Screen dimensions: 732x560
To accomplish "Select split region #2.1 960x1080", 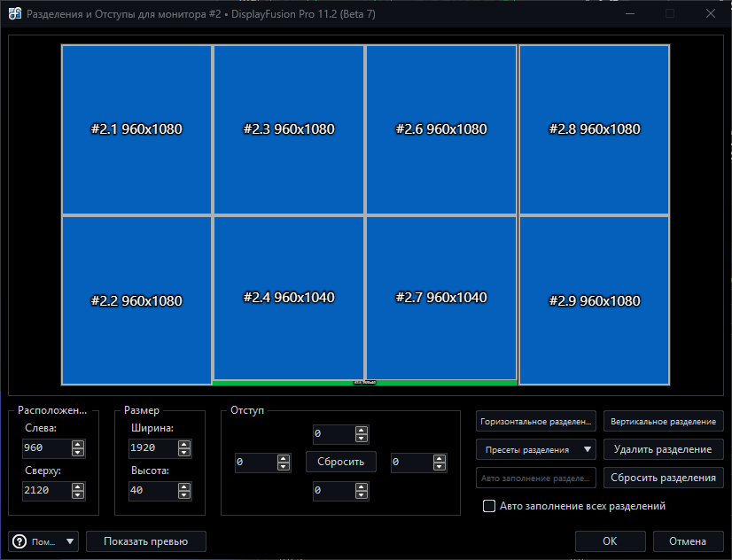I will (x=136, y=129).
